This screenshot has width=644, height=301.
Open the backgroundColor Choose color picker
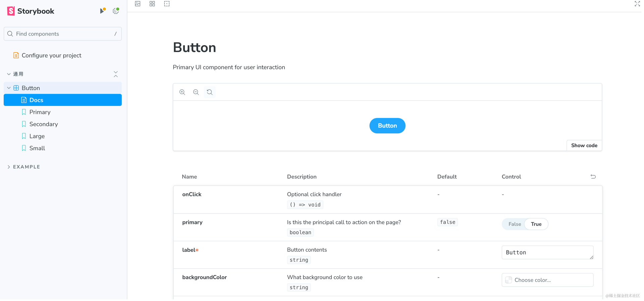click(x=547, y=280)
